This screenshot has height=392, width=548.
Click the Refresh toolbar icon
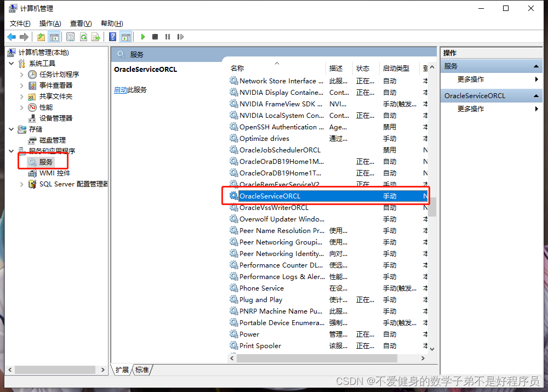pos(83,37)
